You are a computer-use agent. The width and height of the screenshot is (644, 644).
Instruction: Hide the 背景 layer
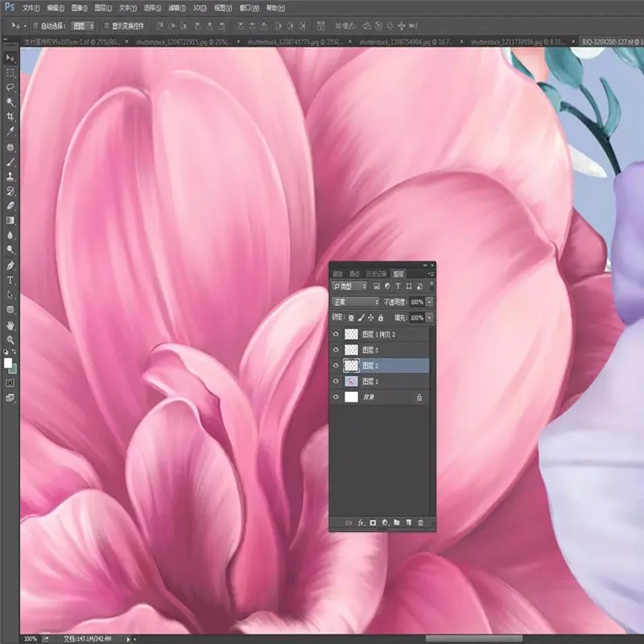pos(336,397)
